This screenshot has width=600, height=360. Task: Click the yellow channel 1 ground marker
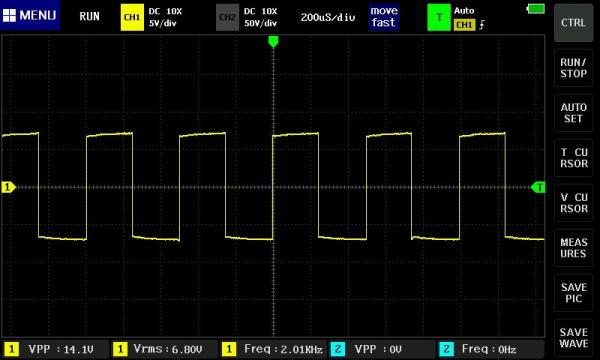(x=8, y=187)
